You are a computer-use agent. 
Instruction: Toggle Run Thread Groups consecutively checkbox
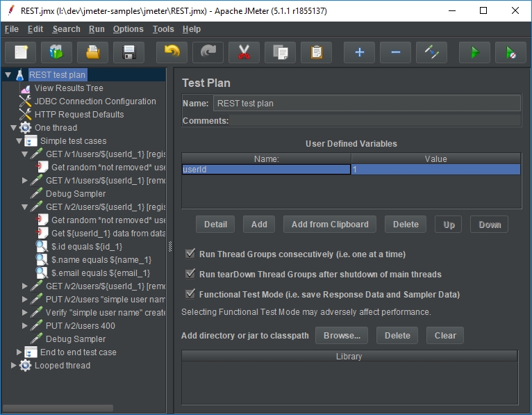click(190, 253)
